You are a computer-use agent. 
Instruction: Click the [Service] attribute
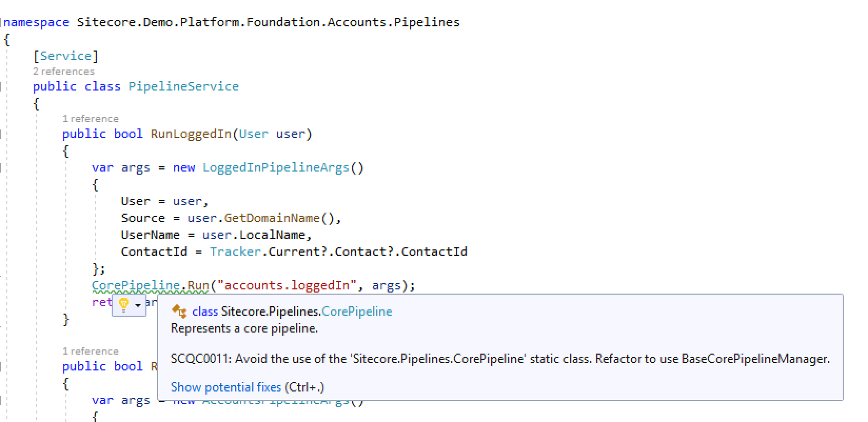(66, 55)
